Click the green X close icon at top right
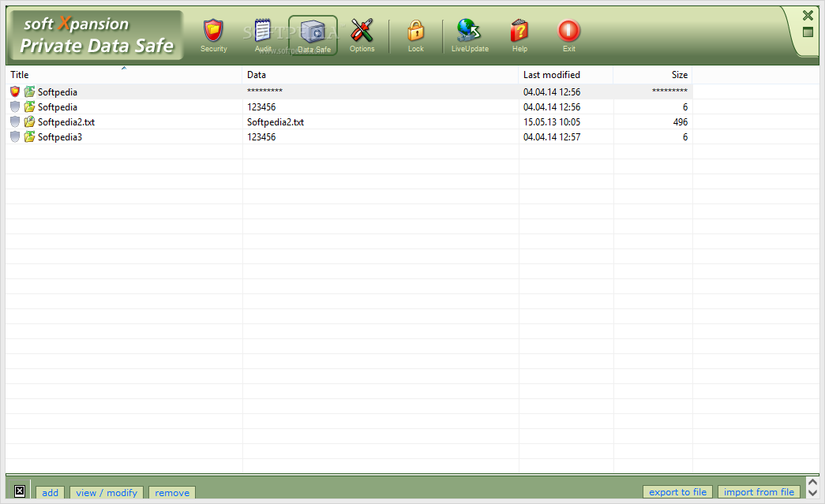Viewport: 825px width, 504px height. click(808, 15)
